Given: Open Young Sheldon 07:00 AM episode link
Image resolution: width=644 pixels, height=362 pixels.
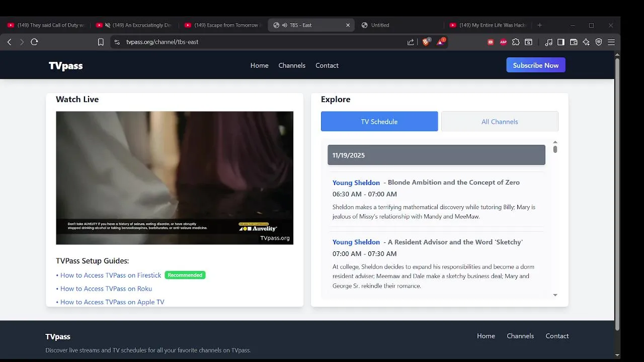Looking at the screenshot, I should pos(356,242).
